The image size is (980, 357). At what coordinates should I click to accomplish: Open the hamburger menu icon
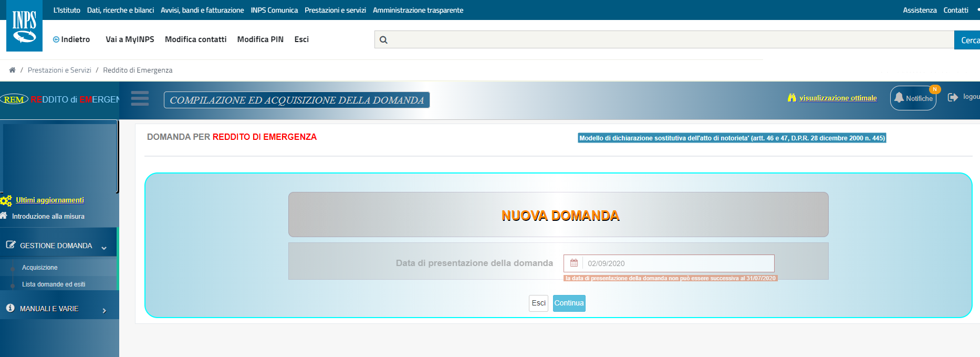click(x=140, y=98)
